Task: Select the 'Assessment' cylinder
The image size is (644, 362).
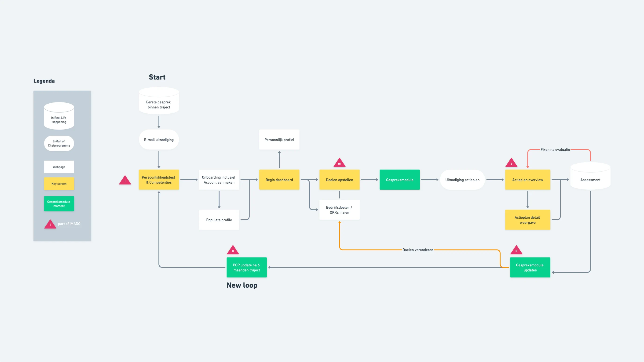Action: point(590,176)
